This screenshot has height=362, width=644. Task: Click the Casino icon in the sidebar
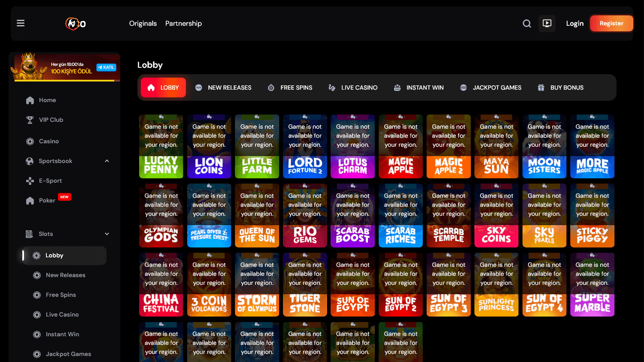point(30,141)
